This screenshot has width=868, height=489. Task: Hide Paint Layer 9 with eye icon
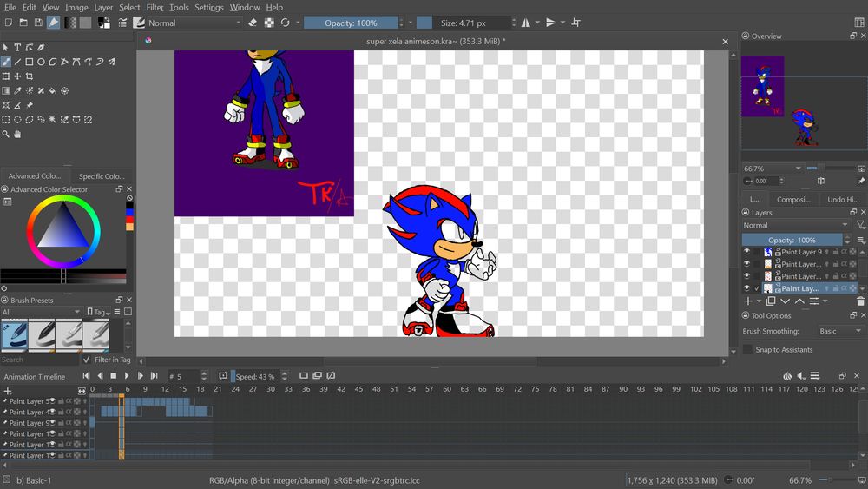pos(746,252)
